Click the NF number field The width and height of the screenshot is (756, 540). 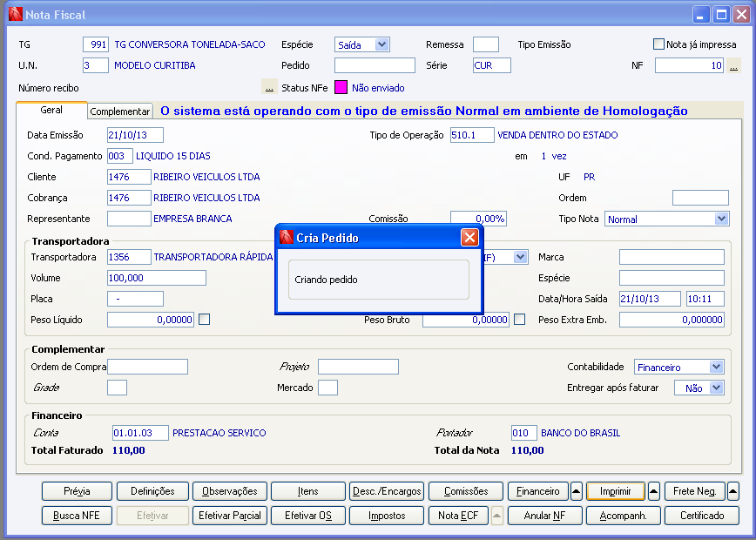690,65
